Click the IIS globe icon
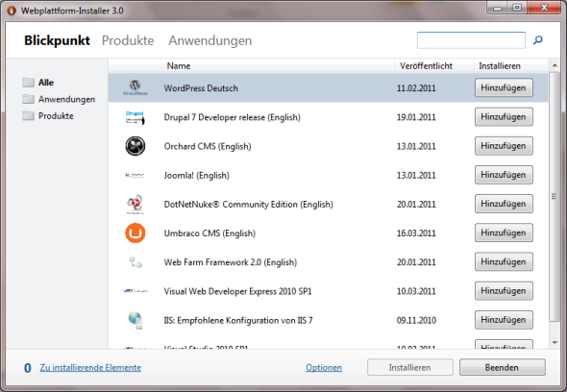 coord(136,320)
